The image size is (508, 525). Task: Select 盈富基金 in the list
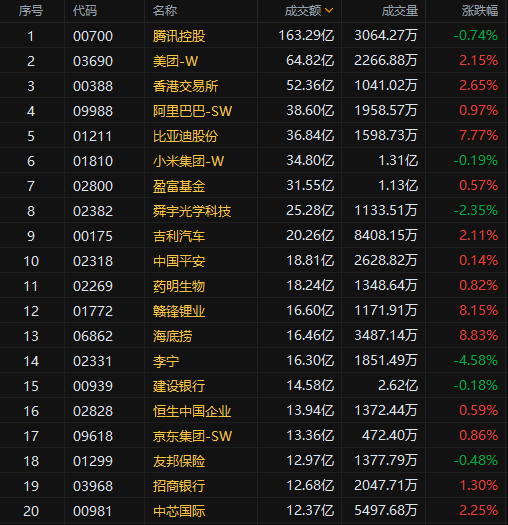pyautogui.click(x=179, y=186)
